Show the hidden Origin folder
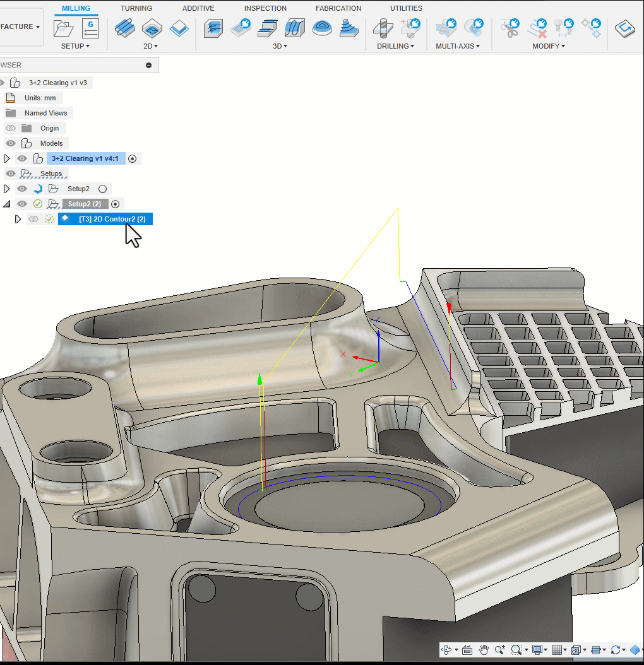644x665 pixels. tap(10, 128)
